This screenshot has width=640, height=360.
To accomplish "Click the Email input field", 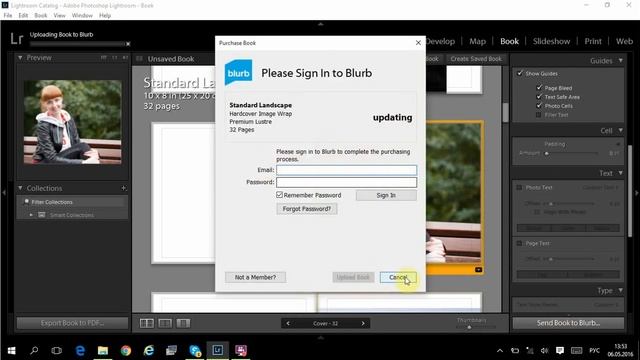I will [347, 170].
